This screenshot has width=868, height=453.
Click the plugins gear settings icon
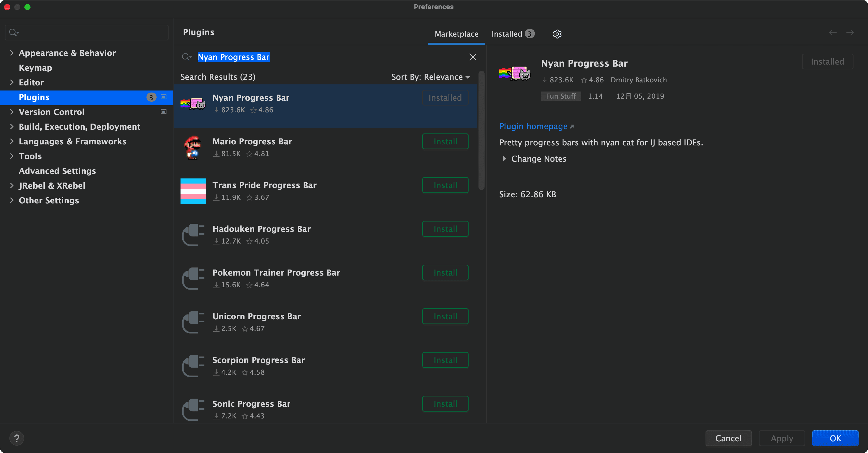coord(557,34)
